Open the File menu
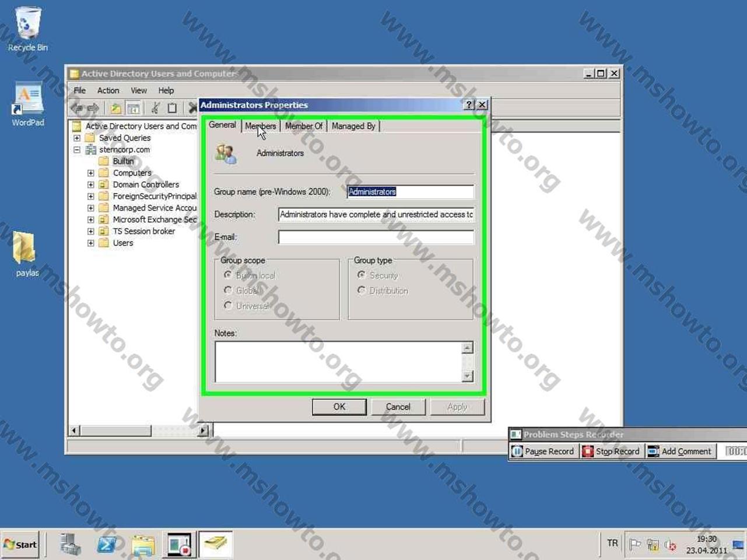Image resolution: width=747 pixels, height=560 pixels. point(79,90)
